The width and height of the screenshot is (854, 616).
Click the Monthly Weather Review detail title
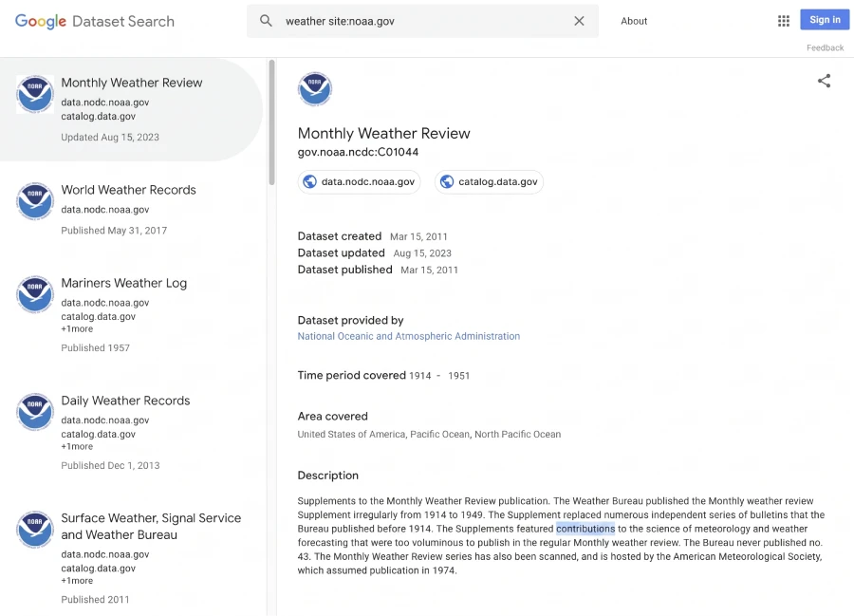[x=383, y=134]
